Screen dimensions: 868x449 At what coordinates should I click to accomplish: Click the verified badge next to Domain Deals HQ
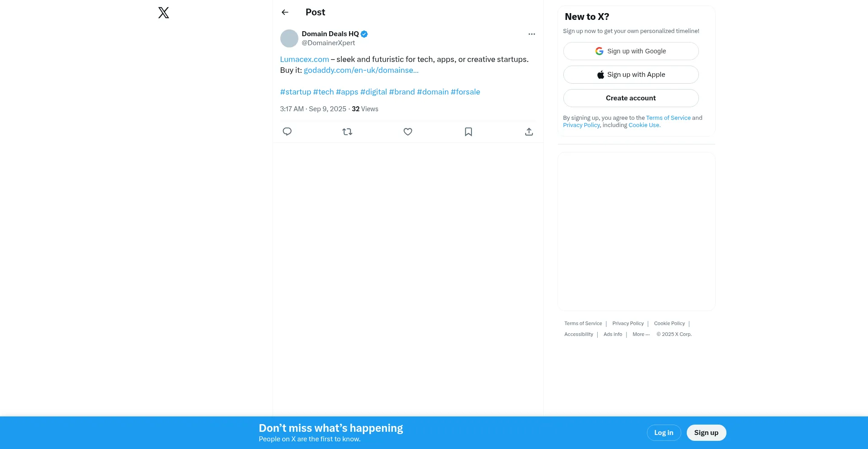click(364, 34)
